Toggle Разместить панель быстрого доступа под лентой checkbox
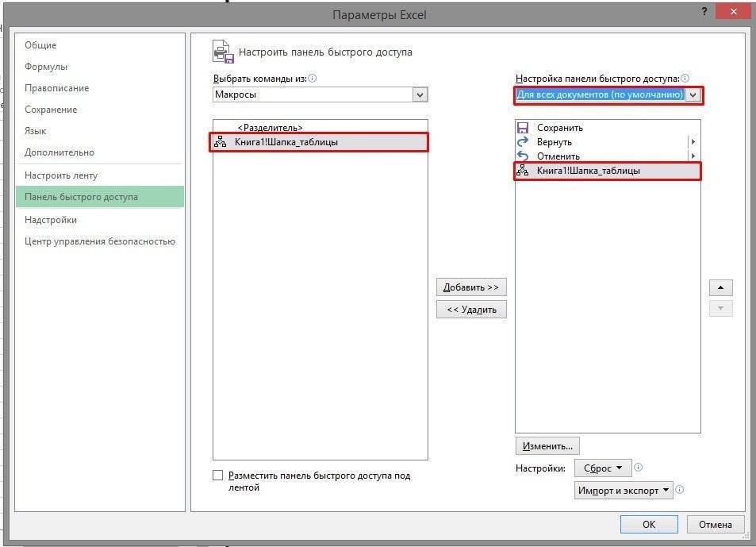The image size is (756, 547). [x=218, y=476]
